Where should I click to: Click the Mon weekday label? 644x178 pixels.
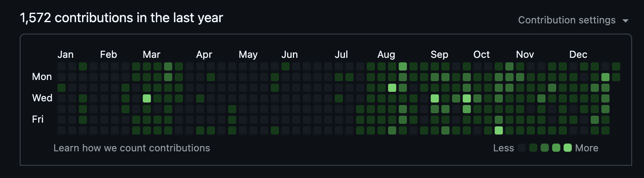coord(42,77)
